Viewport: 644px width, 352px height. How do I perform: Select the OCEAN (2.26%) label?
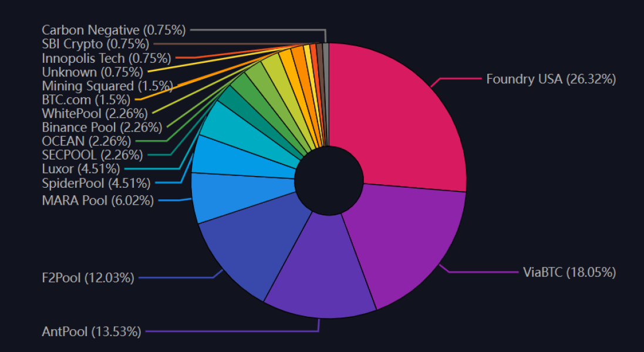86,141
